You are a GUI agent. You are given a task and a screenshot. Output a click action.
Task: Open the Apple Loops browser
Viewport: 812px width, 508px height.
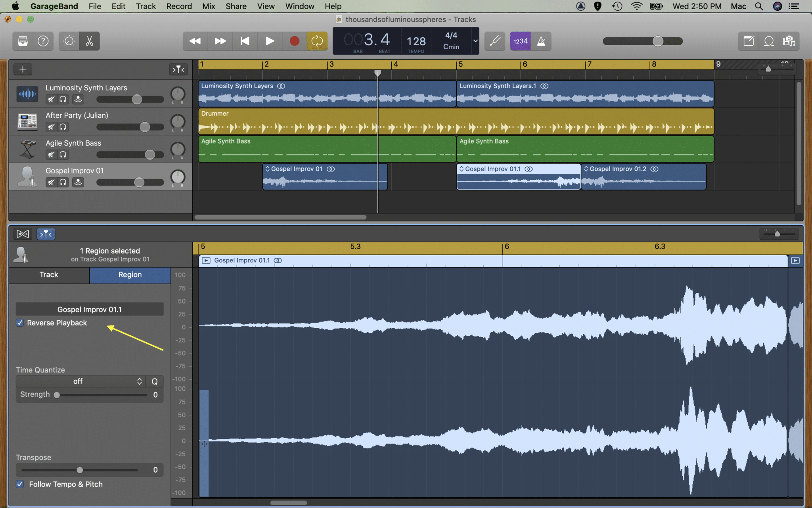pyautogui.click(x=769, y=41)
